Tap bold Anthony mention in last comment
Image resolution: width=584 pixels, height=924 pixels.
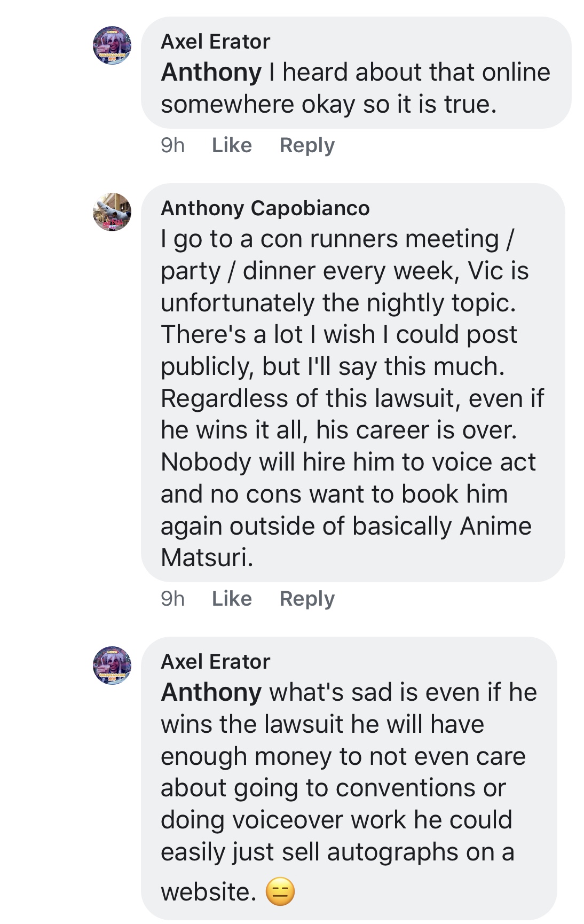click(211, 692)
